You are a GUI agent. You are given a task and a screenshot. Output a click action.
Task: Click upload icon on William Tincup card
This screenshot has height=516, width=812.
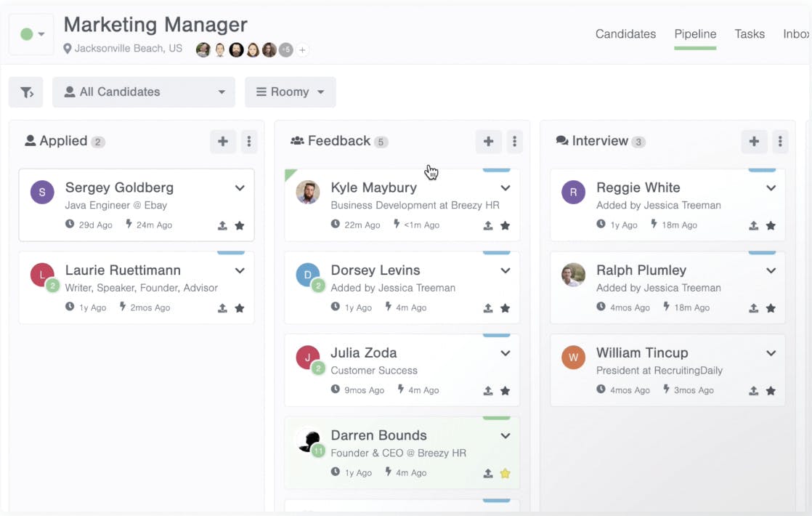[x=754, y=391]
